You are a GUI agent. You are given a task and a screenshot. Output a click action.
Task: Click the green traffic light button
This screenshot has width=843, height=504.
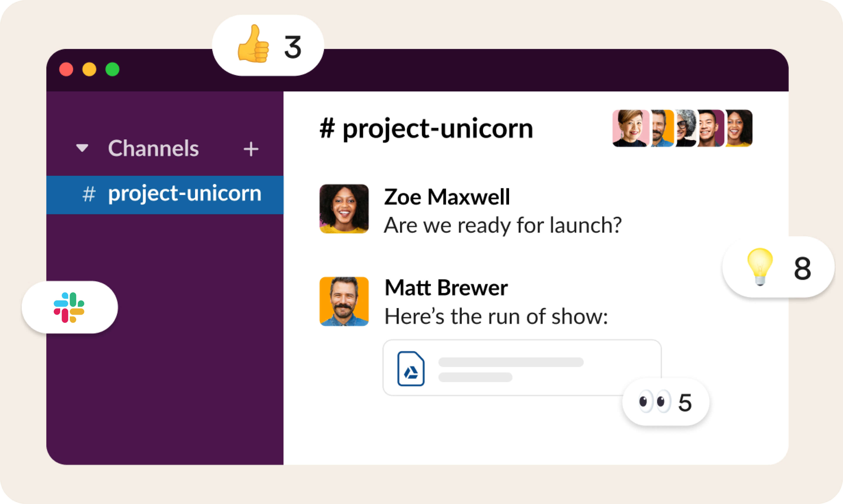[x=112, y=69]
